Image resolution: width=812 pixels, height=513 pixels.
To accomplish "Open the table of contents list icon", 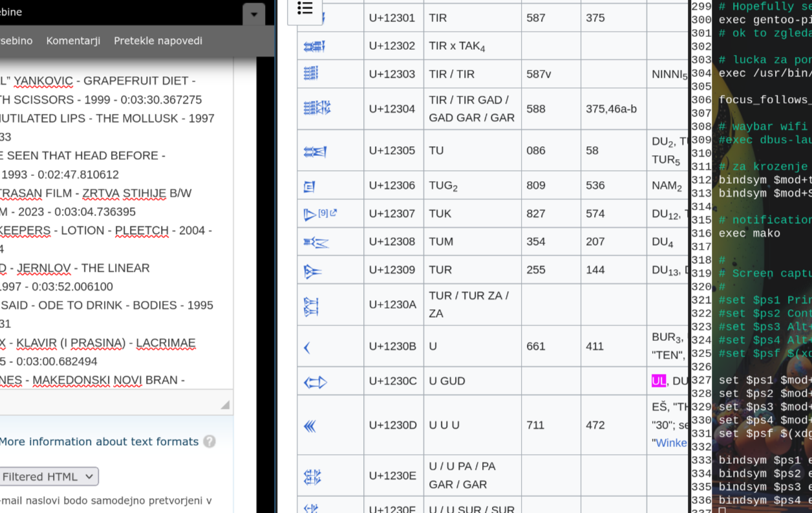I will tap(304, 8).
